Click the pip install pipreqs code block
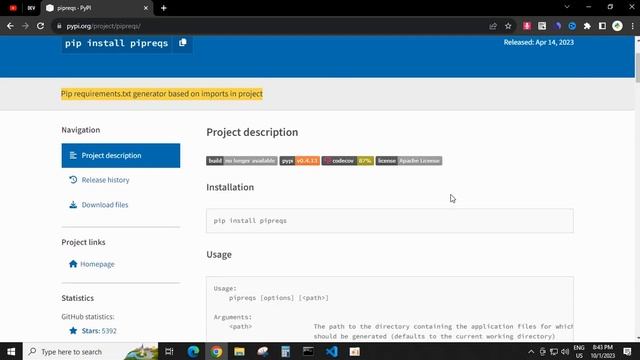Screen dimensions: 640x360 390,221
